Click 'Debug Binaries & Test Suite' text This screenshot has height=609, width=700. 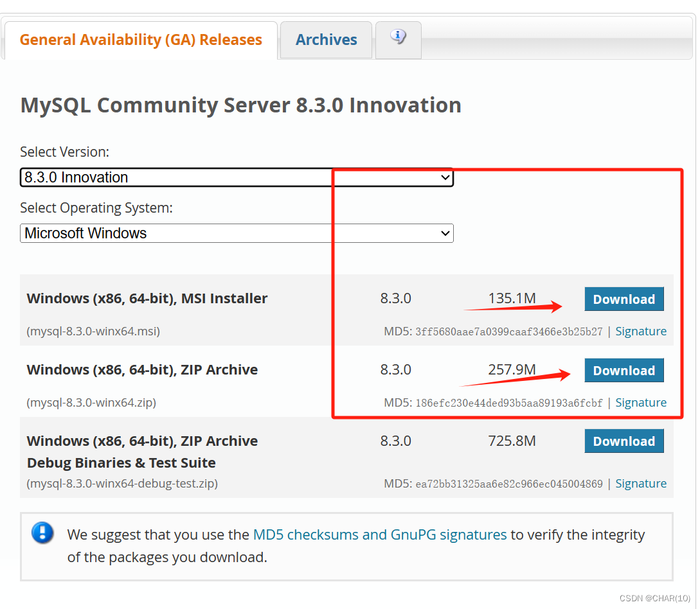click(121, 463)
